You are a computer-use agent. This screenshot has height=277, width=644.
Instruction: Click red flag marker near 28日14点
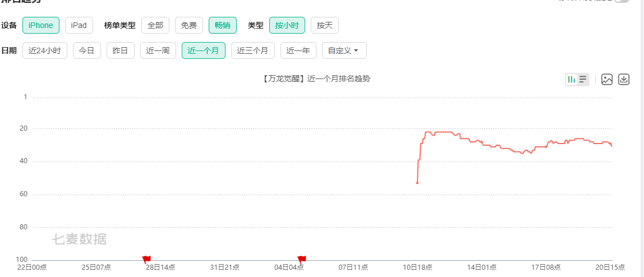[x=146, y=259]
